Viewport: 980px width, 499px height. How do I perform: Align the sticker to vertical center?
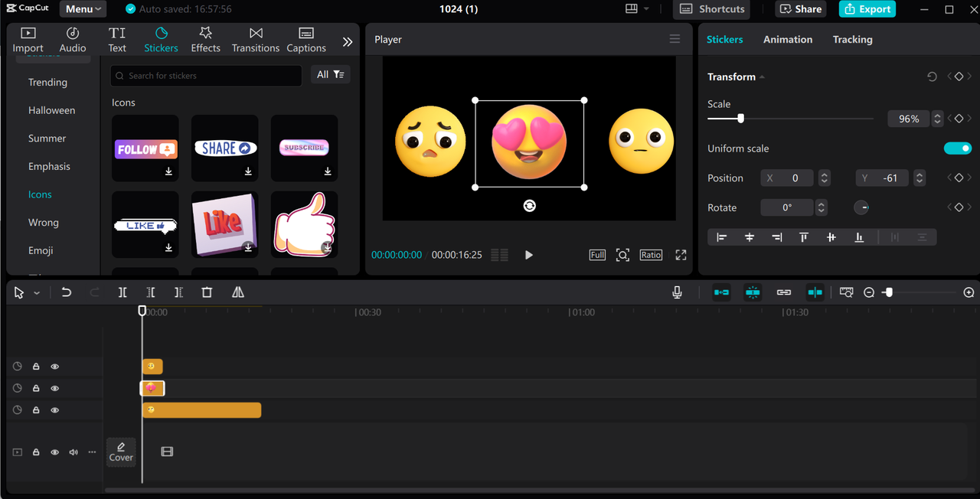[831, 237]
